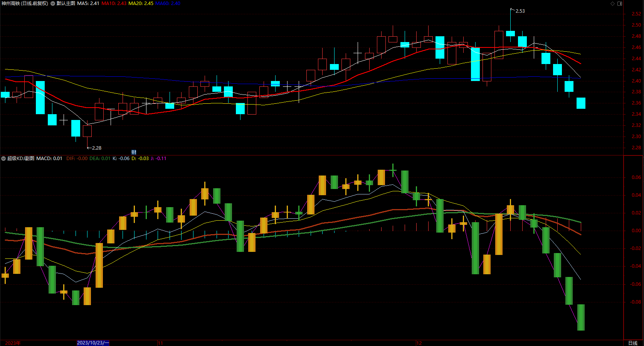The width and height of the screenshot is (644, 346).
Task: Click the 默认主图 indicator name
Action: (x=66, y=3)
